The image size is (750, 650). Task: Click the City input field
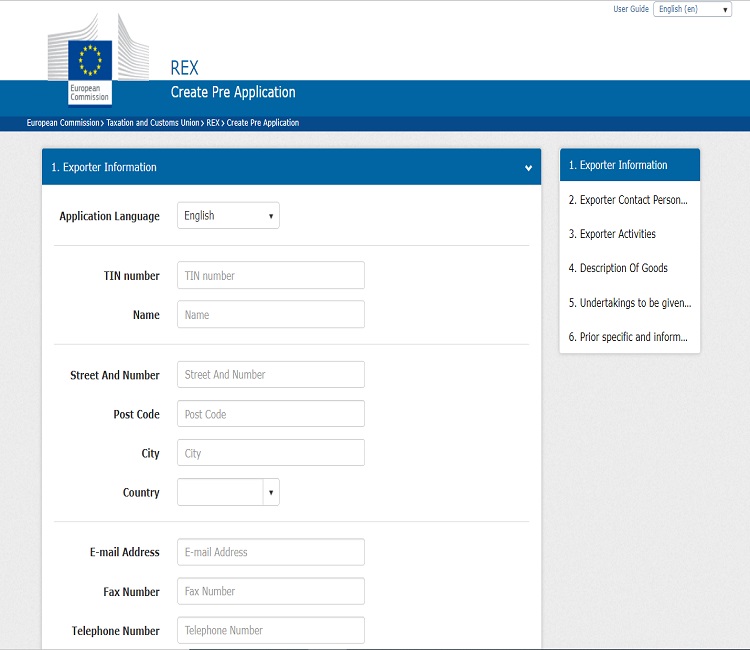[x=271, y=453]
